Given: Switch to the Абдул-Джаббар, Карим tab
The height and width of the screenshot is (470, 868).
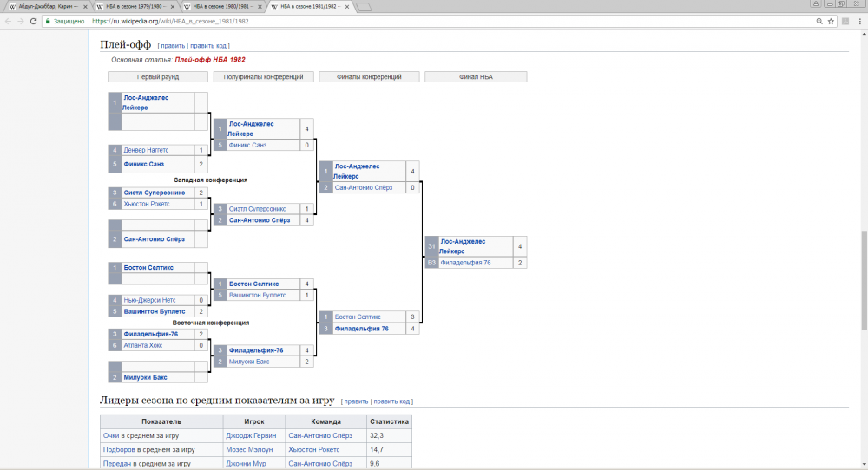Looking at the screenshot, I should [43, 7].
